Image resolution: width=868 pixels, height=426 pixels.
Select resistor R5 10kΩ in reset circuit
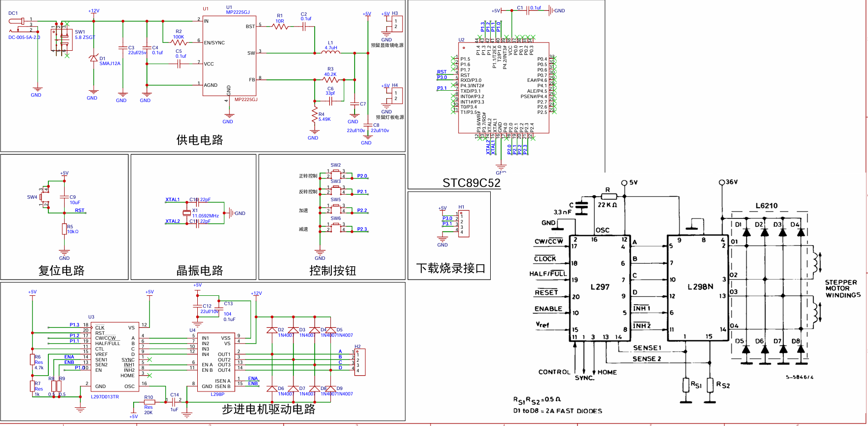click(64, 229)
